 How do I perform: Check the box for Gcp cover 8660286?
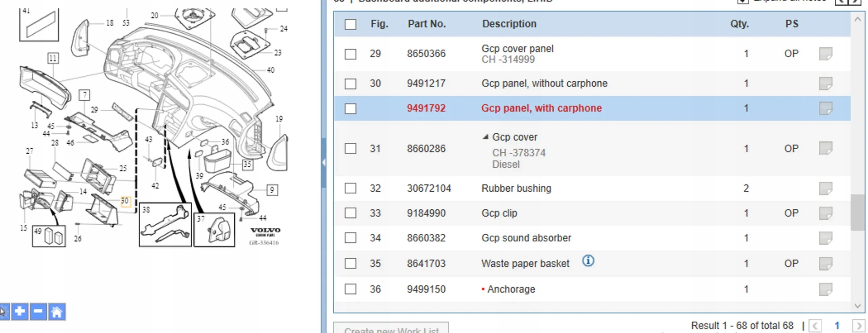(x=350, y=149)
